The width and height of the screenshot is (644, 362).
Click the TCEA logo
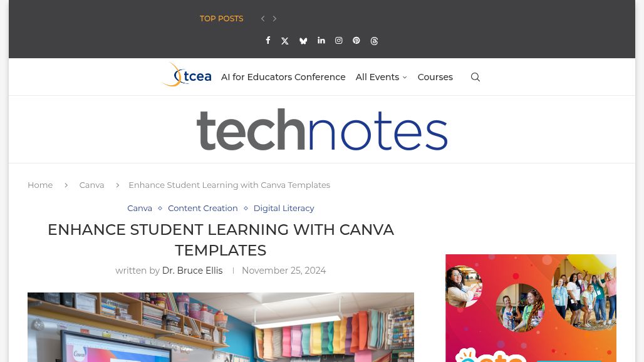click(187, 76)
